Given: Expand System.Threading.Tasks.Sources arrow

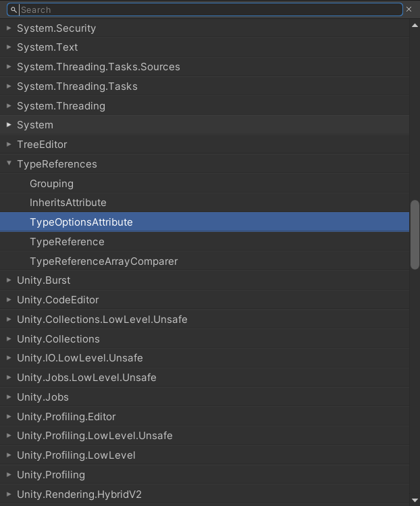Looking at the screenshot, I should [x=9, y=67].
